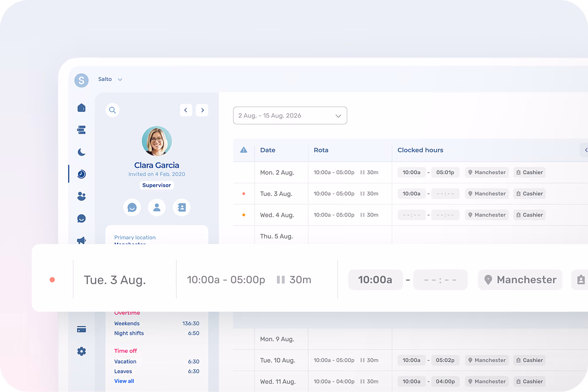Open the employees people icon in sidebar
This screenshot has width=588, height=392.
(x=81, y=196)
